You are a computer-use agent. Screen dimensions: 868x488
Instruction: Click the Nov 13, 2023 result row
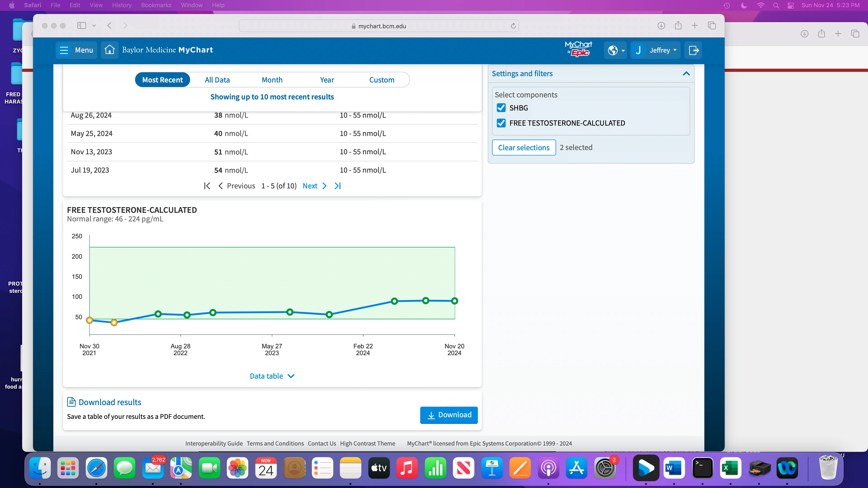[272, 152]
